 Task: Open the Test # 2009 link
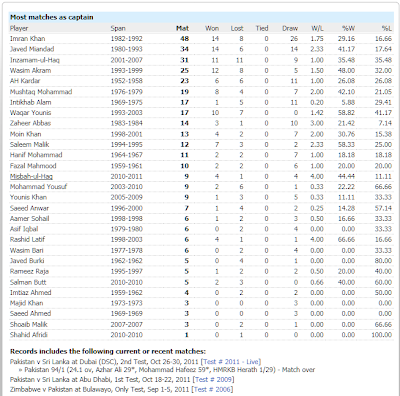click(x=213, y=379)
